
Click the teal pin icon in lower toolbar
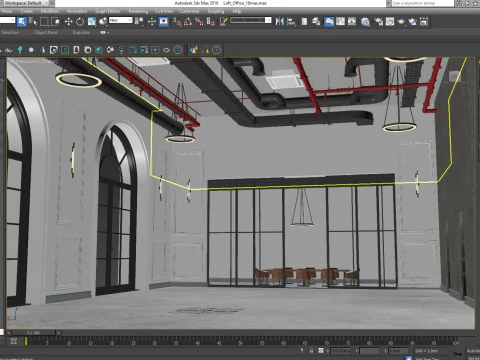click(20, 50)
